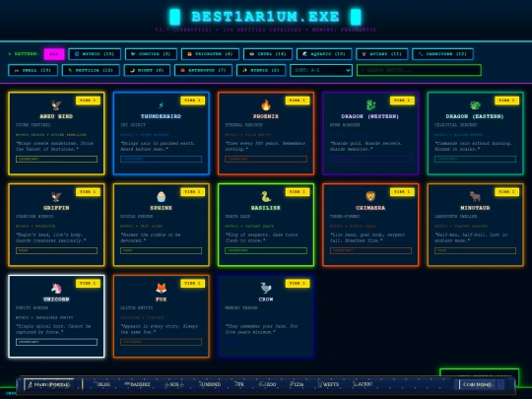The height and width of the screenshot is (399, 532).
Task: Click the fox face icon on the Fox card
Action: pos(162,288)
